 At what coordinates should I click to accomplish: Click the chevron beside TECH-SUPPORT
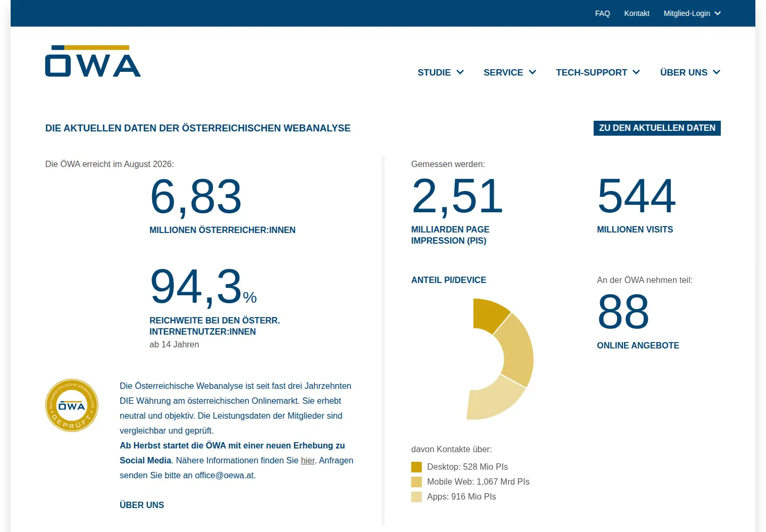[636, 72]
